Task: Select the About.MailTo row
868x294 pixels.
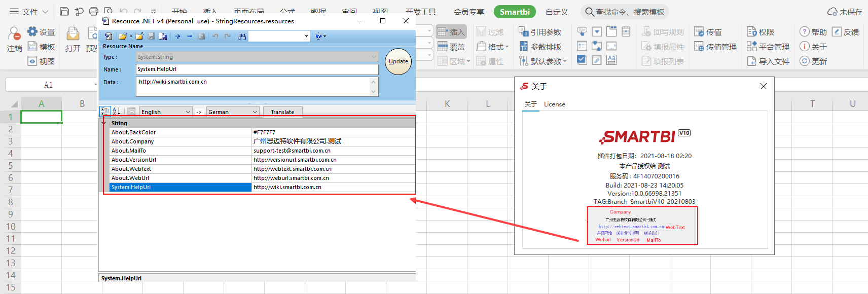Action: point(262,151)
